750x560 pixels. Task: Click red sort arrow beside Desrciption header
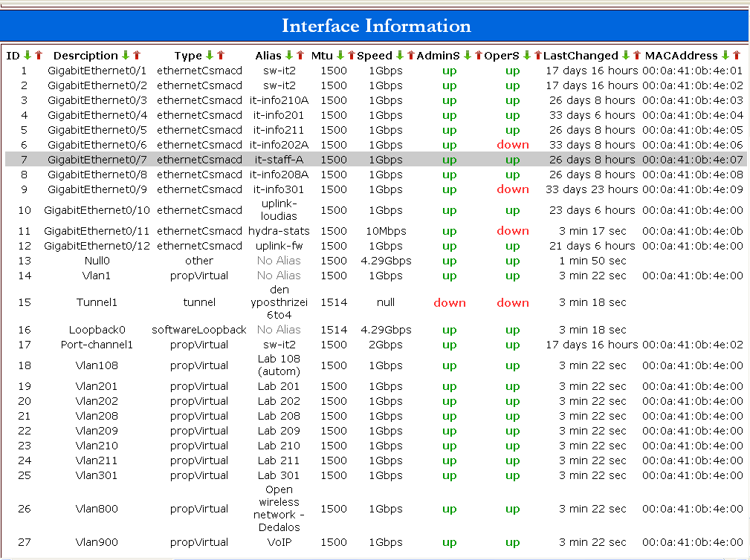137,56
